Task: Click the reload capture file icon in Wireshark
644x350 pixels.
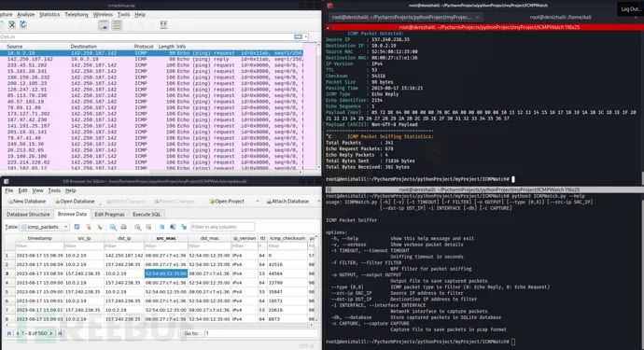Action: coord(23,25)
